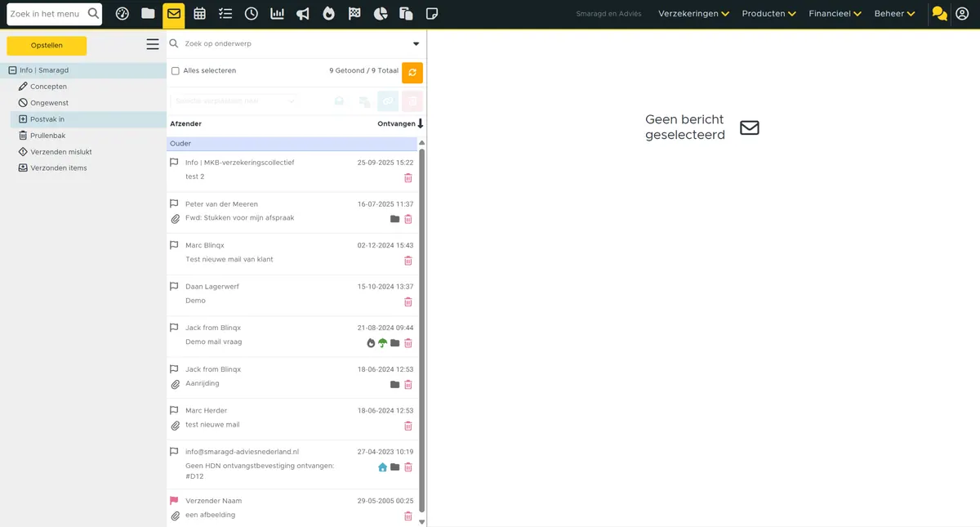Expand the 'Producten' dropdown menu
980x527 pixels.
coord(768,14)
